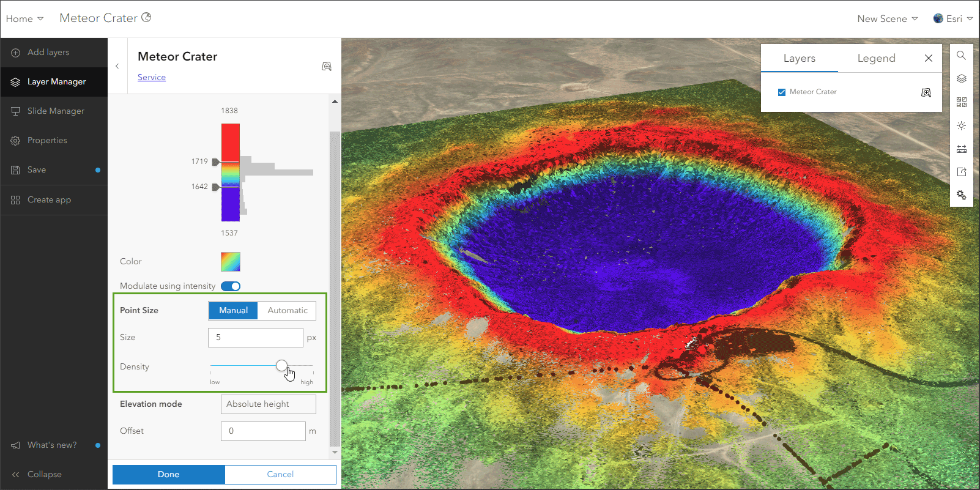Click the Density slider handle
The width and height of the screenshot is (980, 490).
click(281, 366)
